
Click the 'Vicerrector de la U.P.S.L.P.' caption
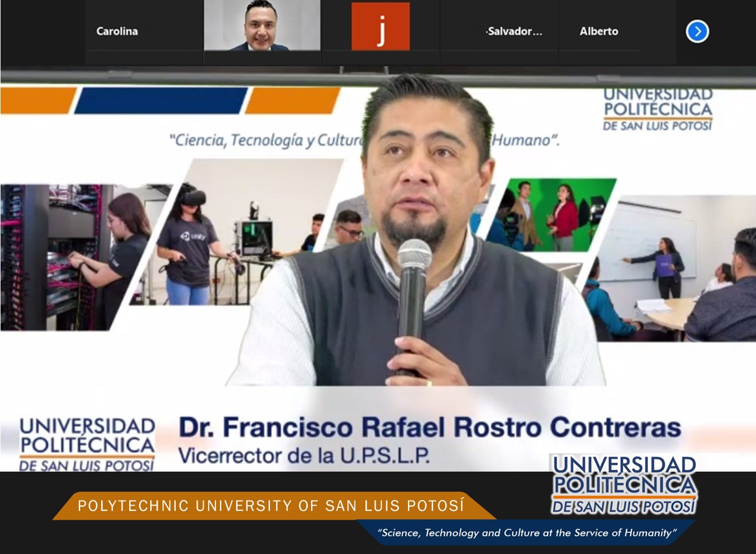[304, 455]
